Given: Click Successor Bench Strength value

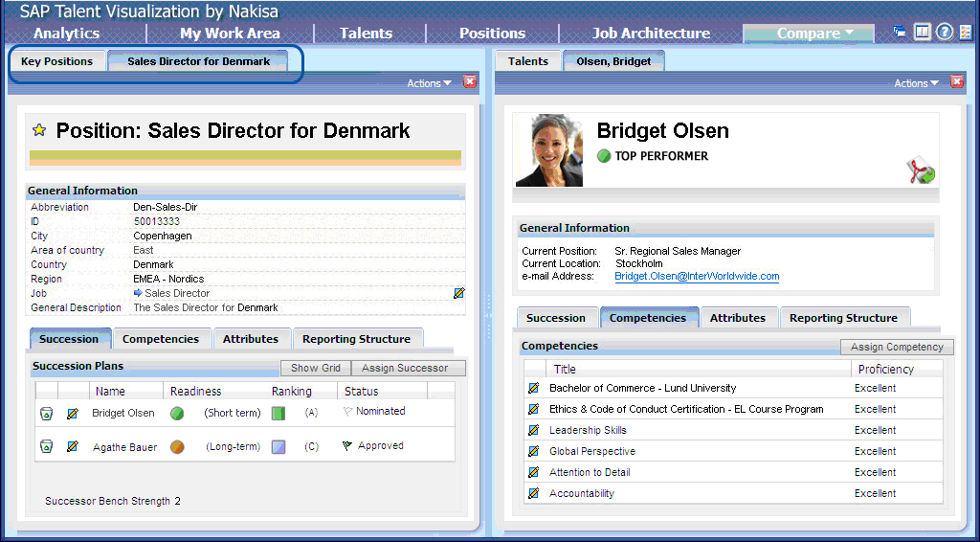Looking at the screenshot, I should click(x=177, y=502).
